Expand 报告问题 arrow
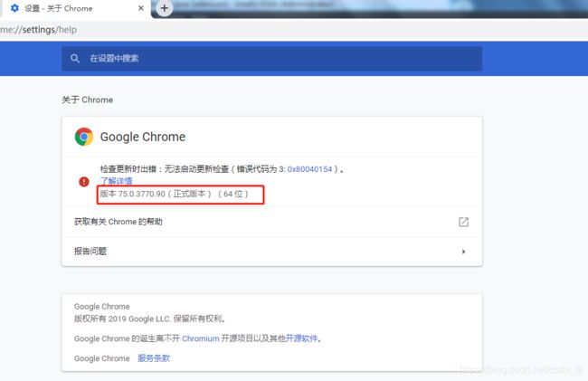 click(x=463, y=252)
